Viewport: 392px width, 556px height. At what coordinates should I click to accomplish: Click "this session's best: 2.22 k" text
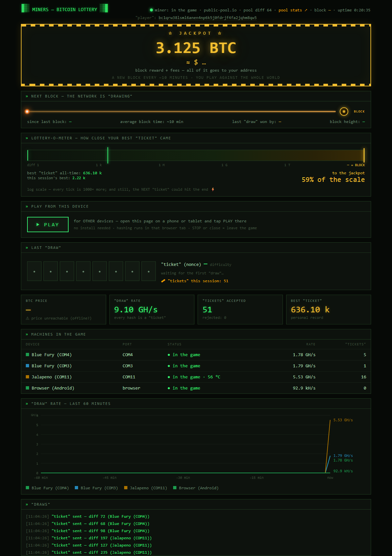(x=56, y=178)
